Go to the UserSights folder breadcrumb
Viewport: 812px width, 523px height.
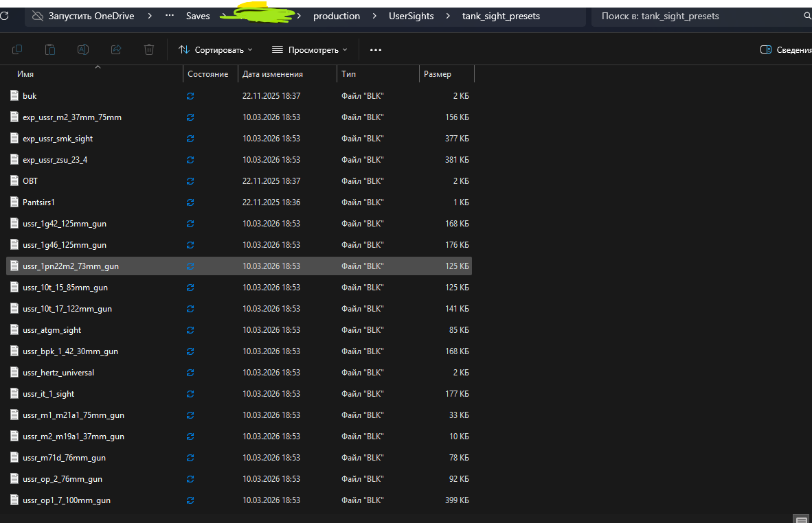(x=411, y=16)
